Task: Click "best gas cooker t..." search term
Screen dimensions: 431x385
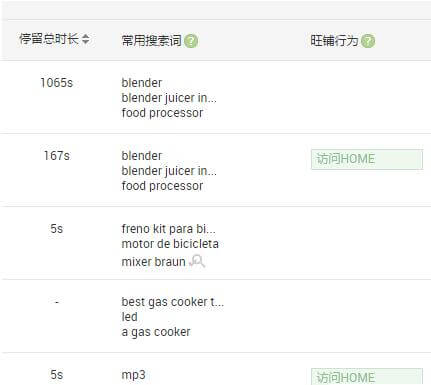Action: [x=173, y=302]
